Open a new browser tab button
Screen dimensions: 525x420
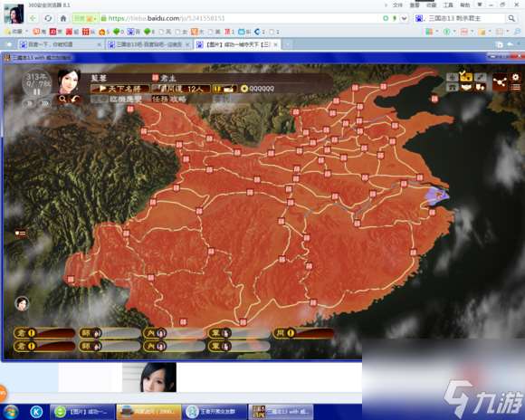287,44
